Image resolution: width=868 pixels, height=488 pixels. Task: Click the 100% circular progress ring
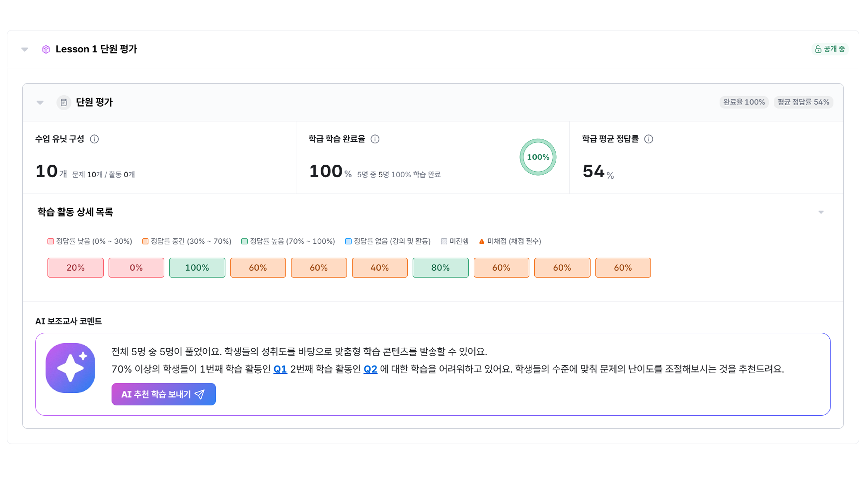(x=538, y=157)
